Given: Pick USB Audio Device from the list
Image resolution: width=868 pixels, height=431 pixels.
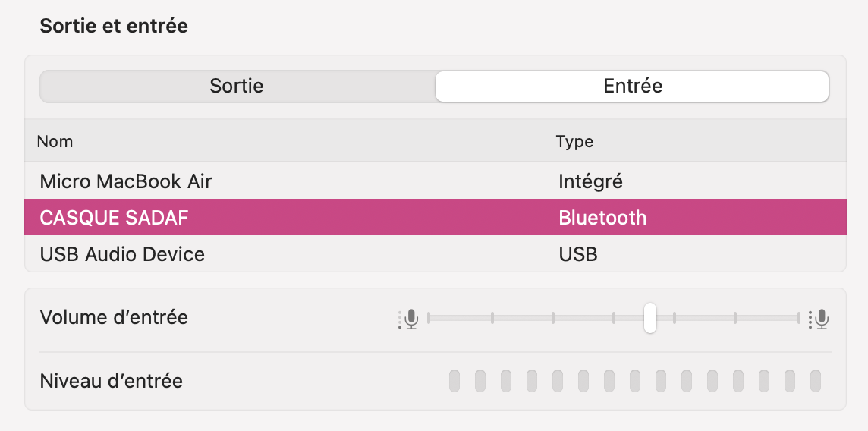Looking at the screenshot, I should 122,253.
